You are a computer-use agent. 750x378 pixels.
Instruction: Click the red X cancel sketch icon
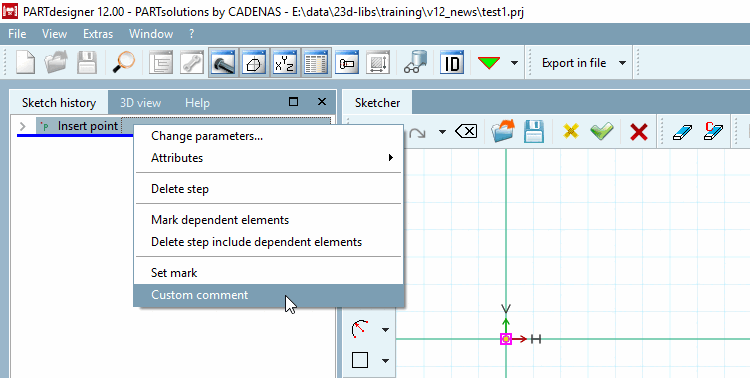tap(639, 132)
